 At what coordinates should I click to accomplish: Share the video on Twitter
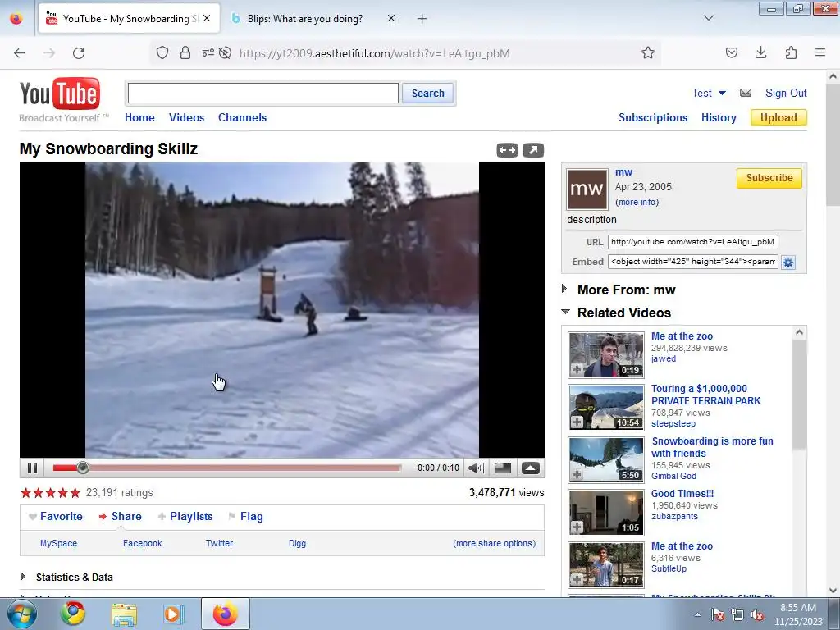point(219,543)
